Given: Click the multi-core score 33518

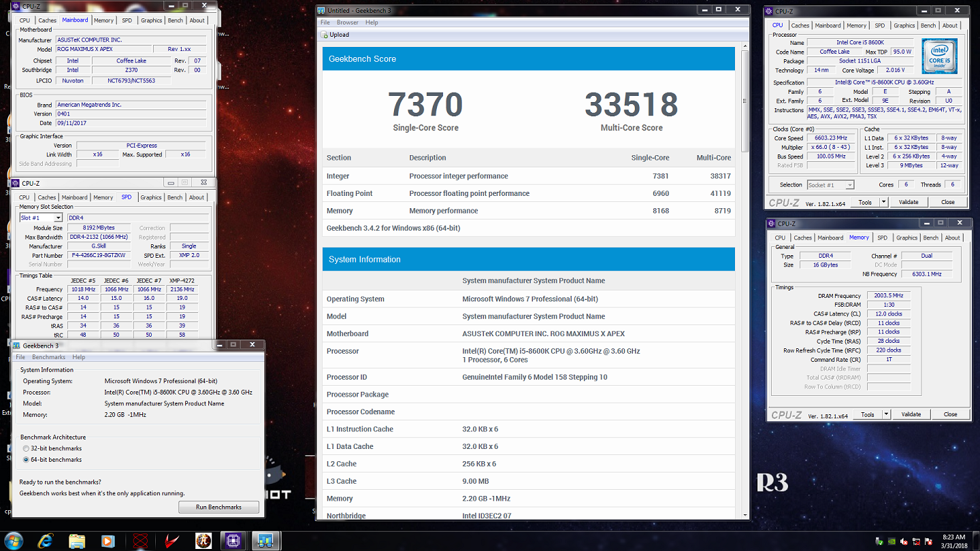Looking at the screenshot, I should (x=631, y=105).
